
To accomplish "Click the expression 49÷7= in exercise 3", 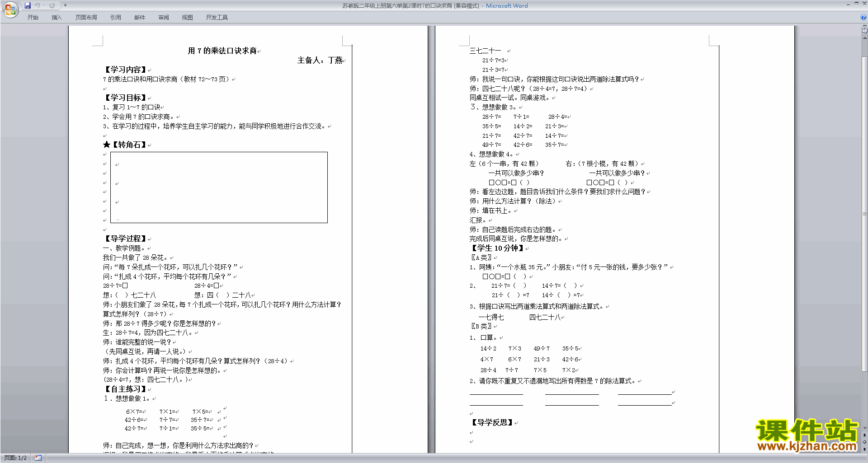I will [491, 145].
